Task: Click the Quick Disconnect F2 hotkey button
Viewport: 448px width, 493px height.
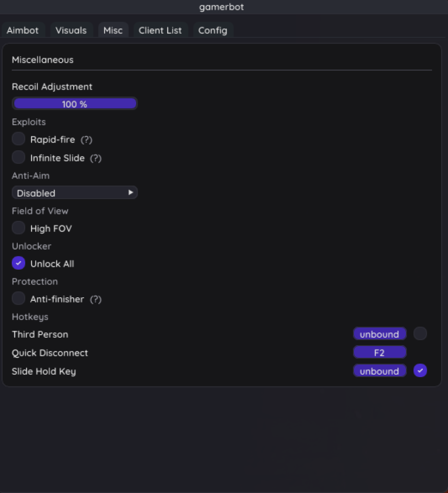Action: (x=379, y=352)
